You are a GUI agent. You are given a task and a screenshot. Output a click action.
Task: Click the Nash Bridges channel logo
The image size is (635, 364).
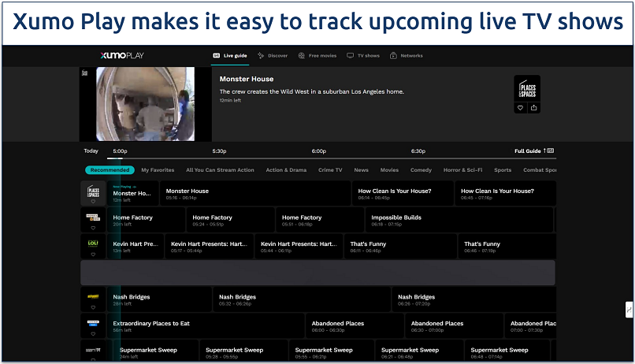click(93, 296)
